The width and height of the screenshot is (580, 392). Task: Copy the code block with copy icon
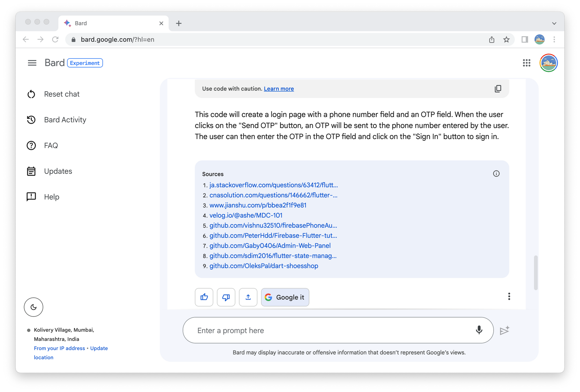point(498,89)
